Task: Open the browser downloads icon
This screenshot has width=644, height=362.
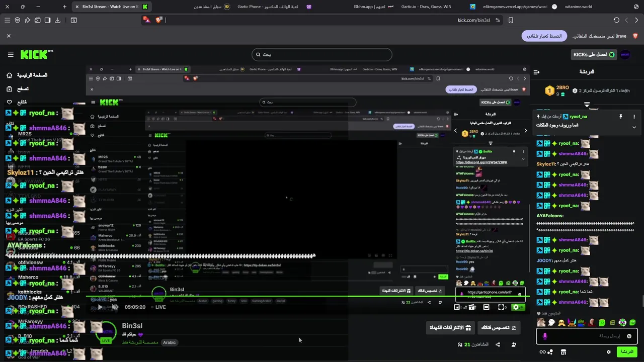Action: coord(57,20)
